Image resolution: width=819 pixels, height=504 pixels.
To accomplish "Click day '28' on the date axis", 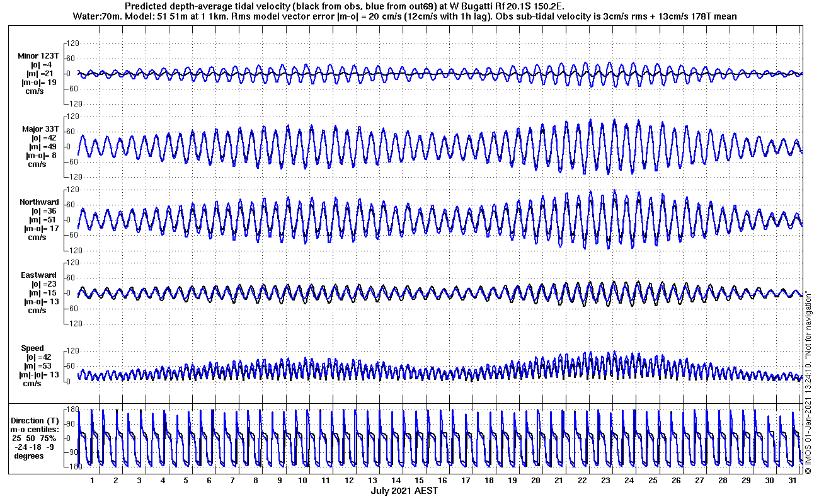I will [723, 480].
